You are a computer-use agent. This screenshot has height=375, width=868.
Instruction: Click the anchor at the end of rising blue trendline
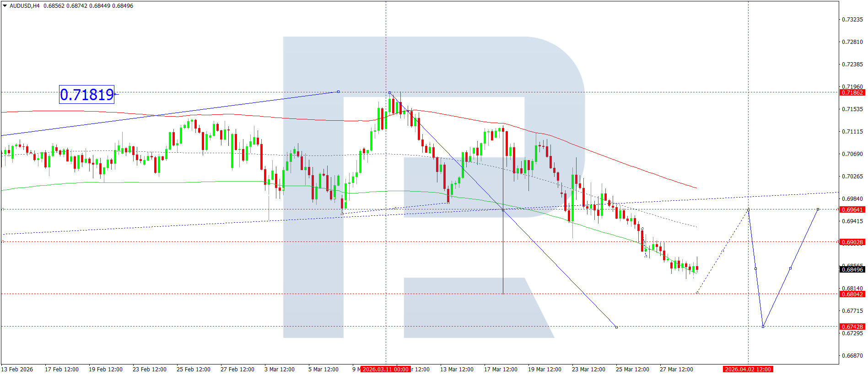coord(338,91)
